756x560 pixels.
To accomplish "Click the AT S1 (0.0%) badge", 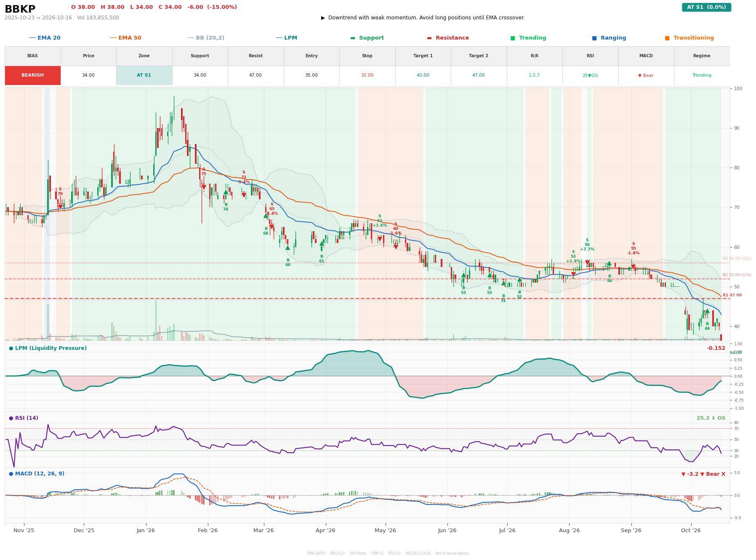I will click(x=706, y=7).
